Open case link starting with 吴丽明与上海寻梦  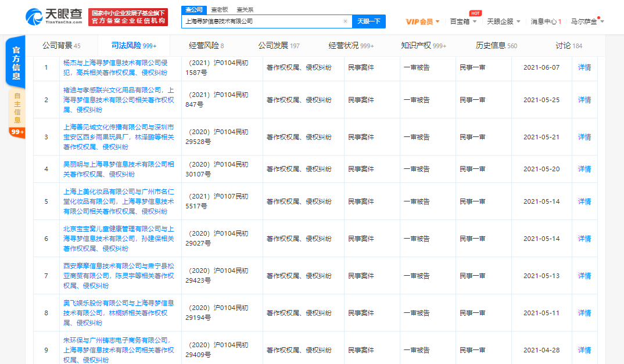(119, 169)
